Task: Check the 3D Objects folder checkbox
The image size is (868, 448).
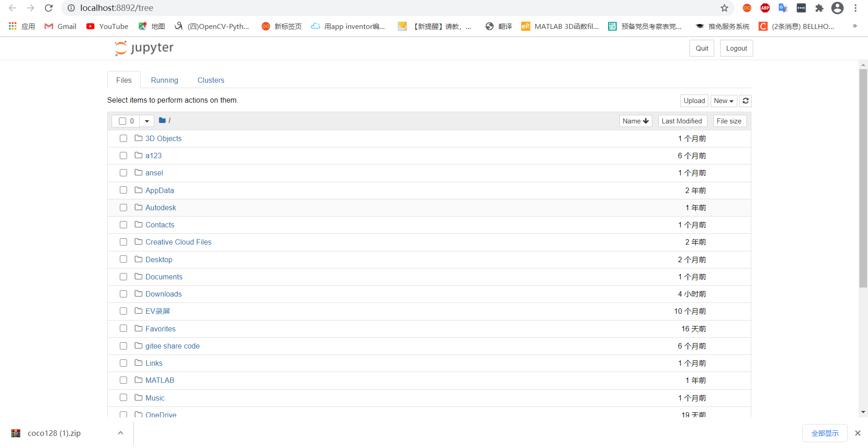Action: (x=123, y=138)
